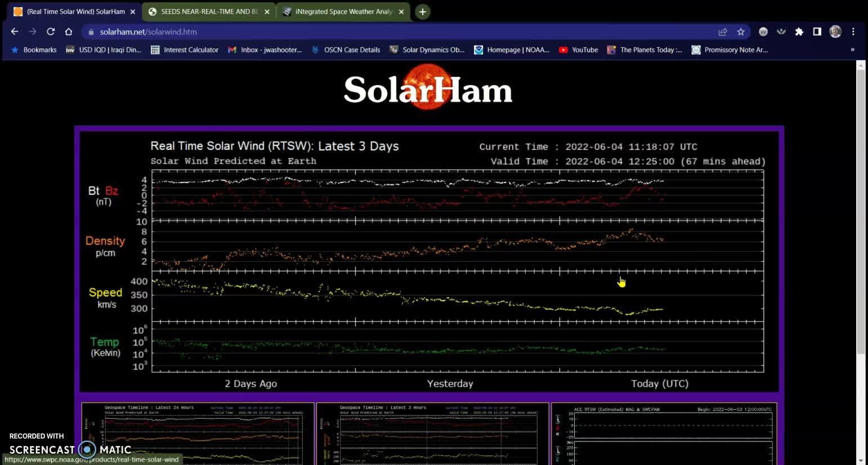Open Promissory Note bookmark
868x465 pixels.
(x=730, y=50)
